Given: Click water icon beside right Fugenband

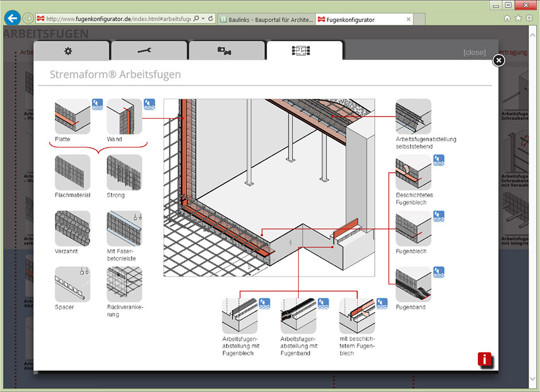Looking at the screenshot, I should coord(438,272).
